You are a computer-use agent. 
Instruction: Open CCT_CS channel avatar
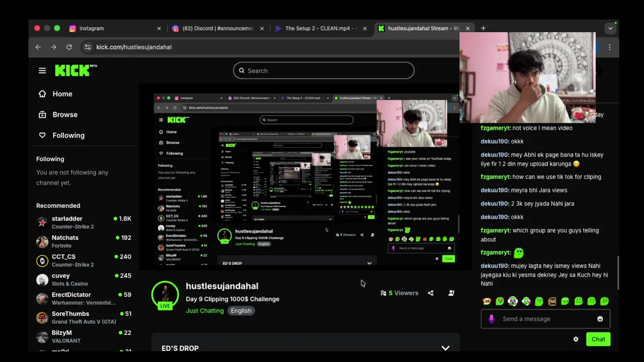point(42,260)
